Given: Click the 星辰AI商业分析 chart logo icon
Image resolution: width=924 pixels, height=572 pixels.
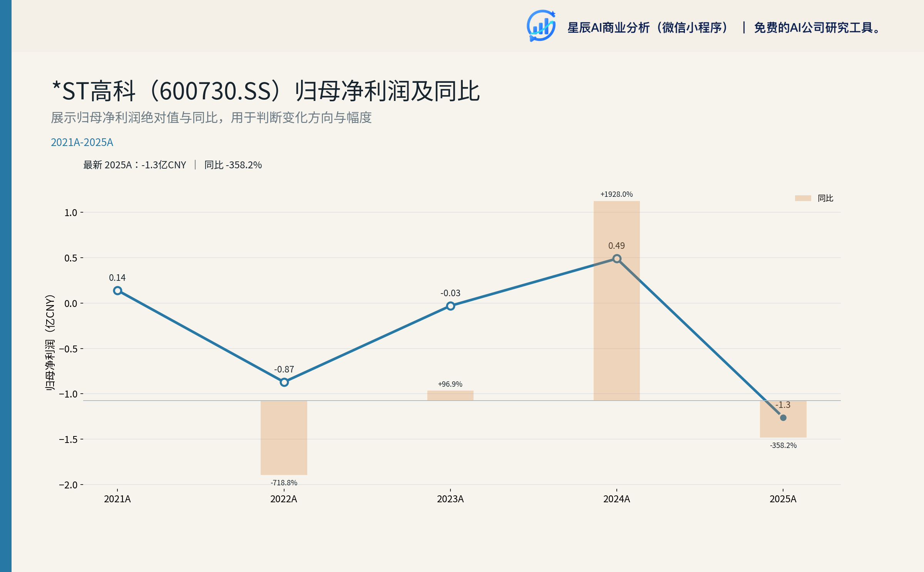Looking at the screenshot, I should pyautogui.click(x=541, y=26).
